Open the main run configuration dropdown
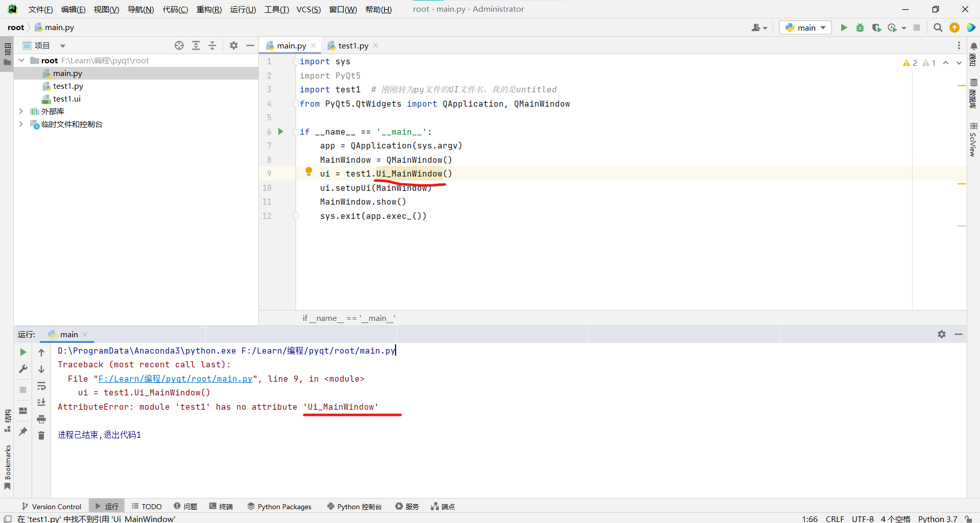The height and width of the screenshot is (523, 980). coord(805,28)
